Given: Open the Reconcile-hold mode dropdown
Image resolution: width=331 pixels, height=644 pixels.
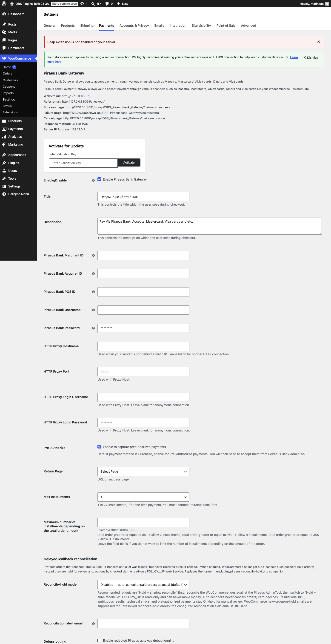Looking at the screenshot, I should pos(143,585).
